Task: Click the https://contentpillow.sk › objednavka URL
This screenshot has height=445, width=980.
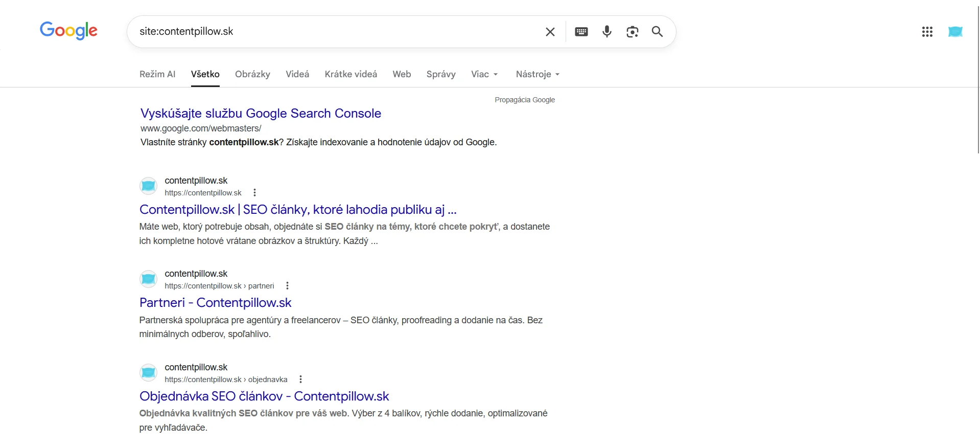Action: pyautogui.click(x=226, y=380)
